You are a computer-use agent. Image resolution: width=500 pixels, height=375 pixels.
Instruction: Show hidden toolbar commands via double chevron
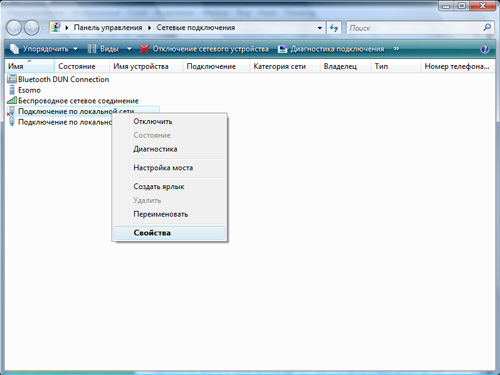click(x=396, y=49)
